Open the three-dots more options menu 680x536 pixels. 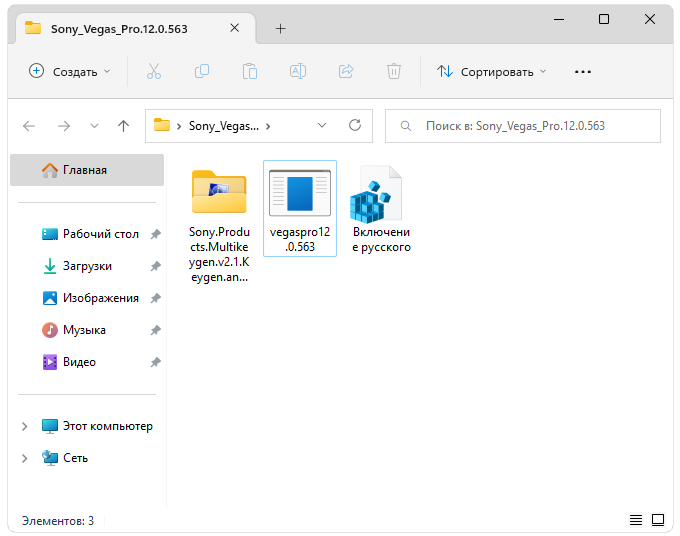pyautogui.click(x=583, y=71)
